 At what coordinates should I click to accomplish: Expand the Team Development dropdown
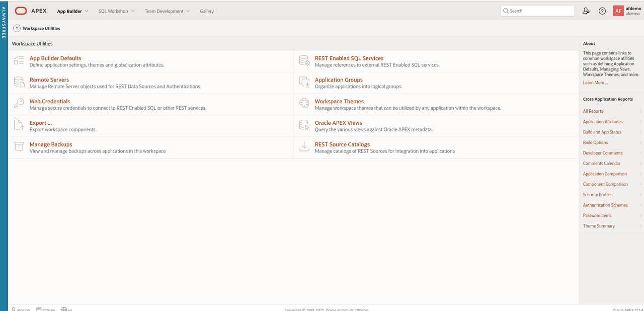pyautogui.click(x=167, y=11)
